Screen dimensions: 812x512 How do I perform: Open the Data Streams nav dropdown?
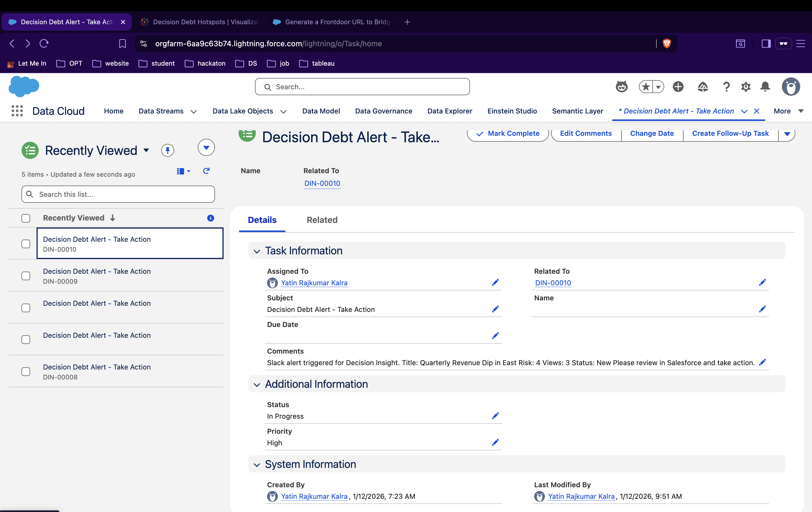click(x=193, y=111)
